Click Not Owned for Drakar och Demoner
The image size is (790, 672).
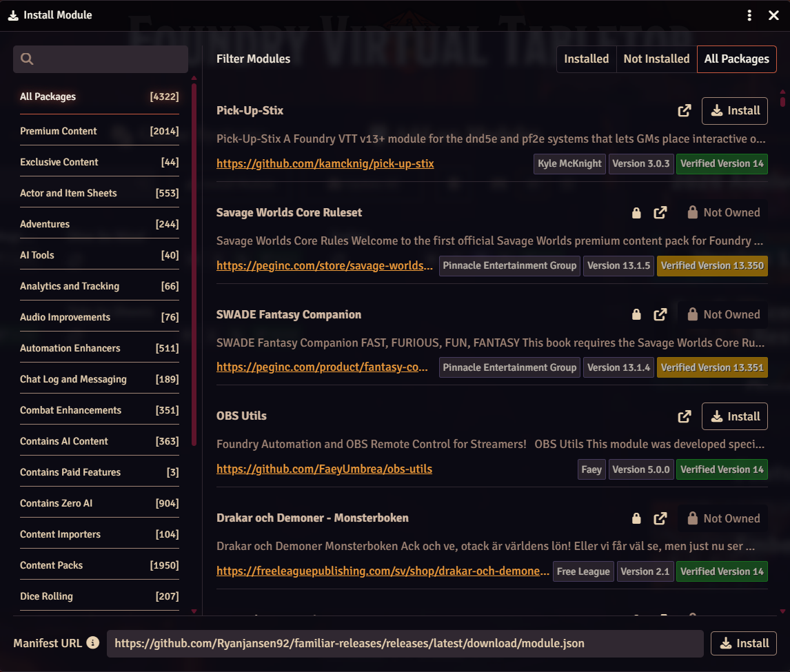(723, 518)
